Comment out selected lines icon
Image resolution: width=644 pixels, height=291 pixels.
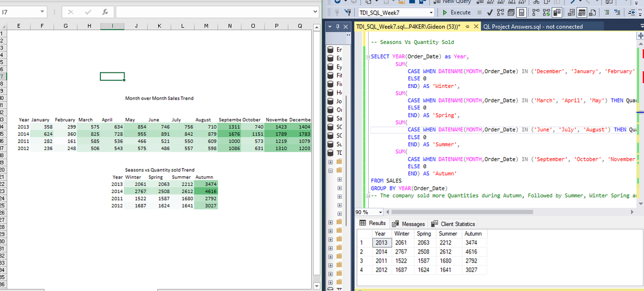(x=606, y=12)
